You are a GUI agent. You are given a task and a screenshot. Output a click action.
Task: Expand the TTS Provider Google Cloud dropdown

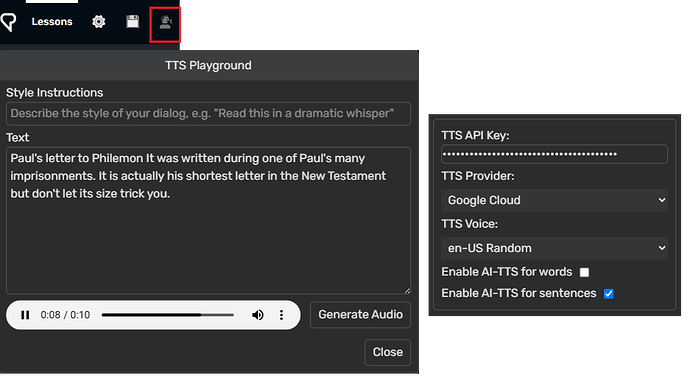[554, 200]
